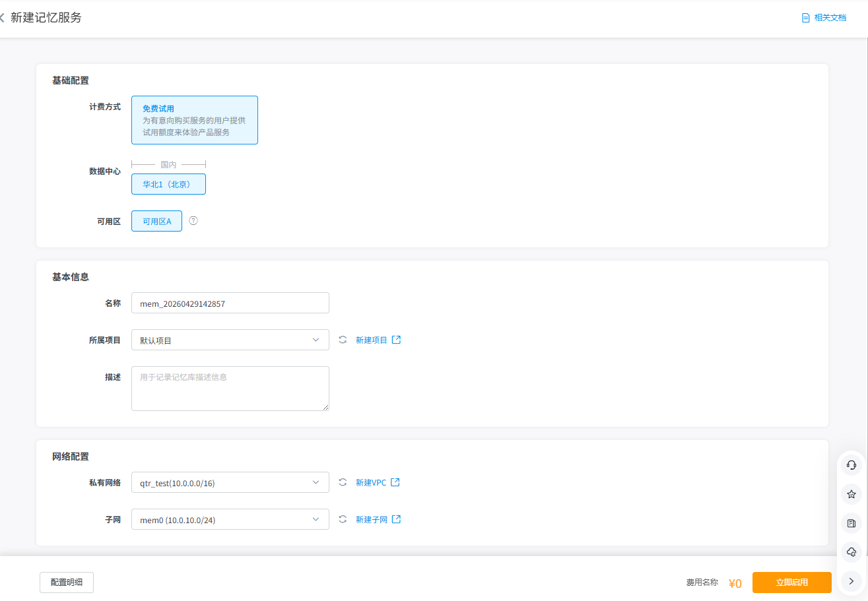Click the headset customer service icon
Screen dimensions: 868x601
click(851, 464)
